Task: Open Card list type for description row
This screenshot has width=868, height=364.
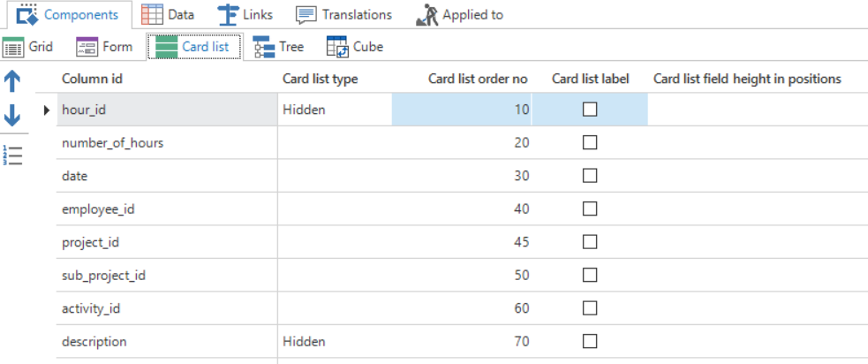Action: [x=334, y=341]
